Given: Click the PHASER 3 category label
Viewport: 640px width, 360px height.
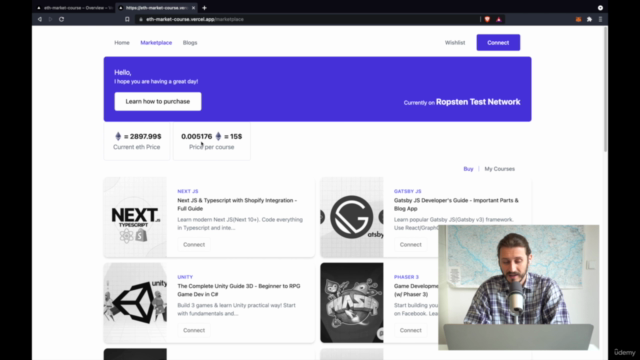Looking at the screenshot, I should pyautogui.click(x=406, y=277).
